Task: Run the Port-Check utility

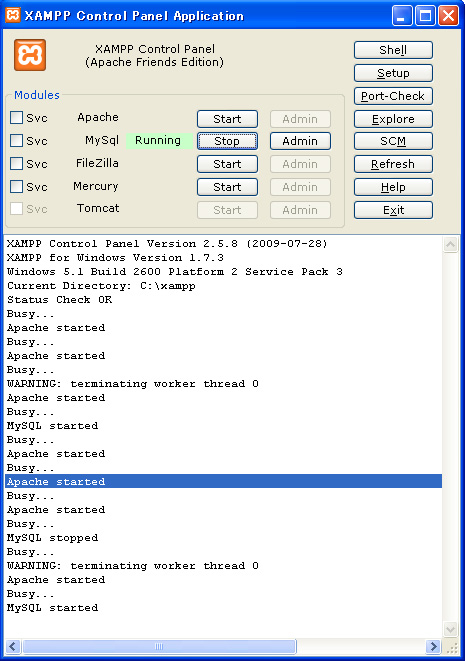Action: tap(393, 96)
